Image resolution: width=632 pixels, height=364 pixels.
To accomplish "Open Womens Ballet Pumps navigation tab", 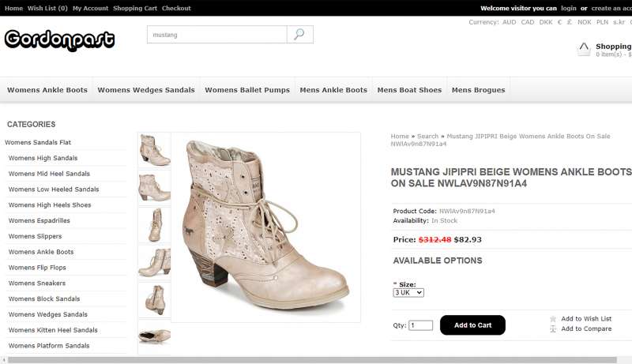I will [247, 90].
